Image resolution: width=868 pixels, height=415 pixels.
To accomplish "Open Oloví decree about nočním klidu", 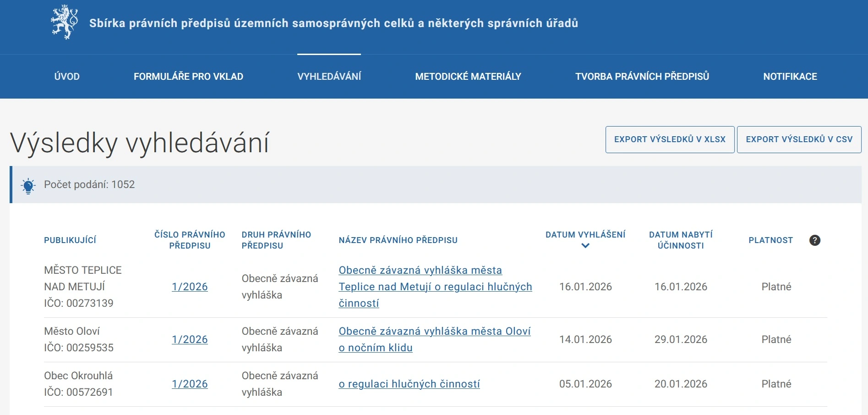I will [434, 332].
